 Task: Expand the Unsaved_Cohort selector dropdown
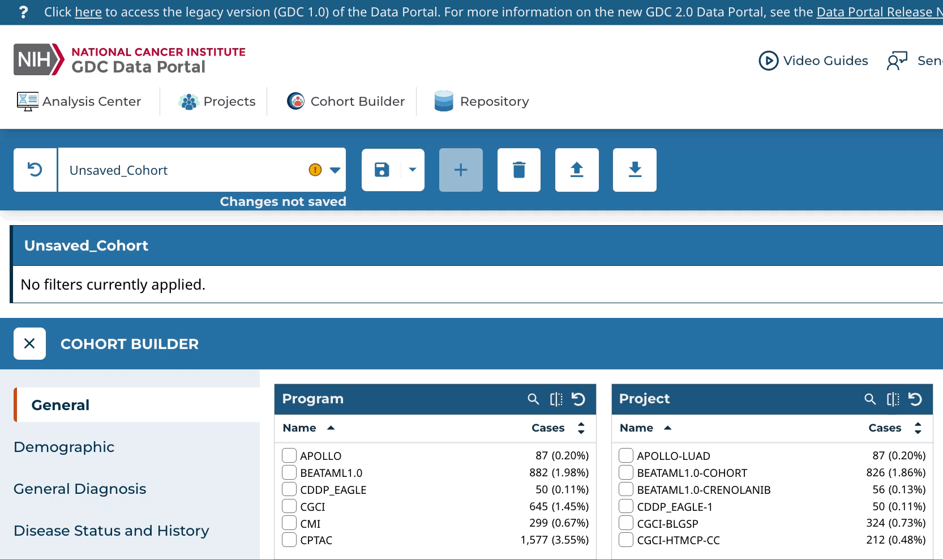335,170
